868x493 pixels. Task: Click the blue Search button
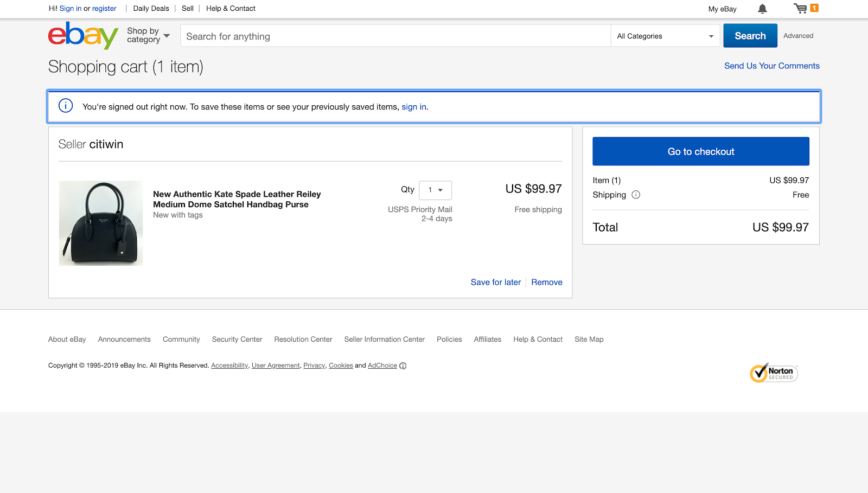click(x=750, y=36)
